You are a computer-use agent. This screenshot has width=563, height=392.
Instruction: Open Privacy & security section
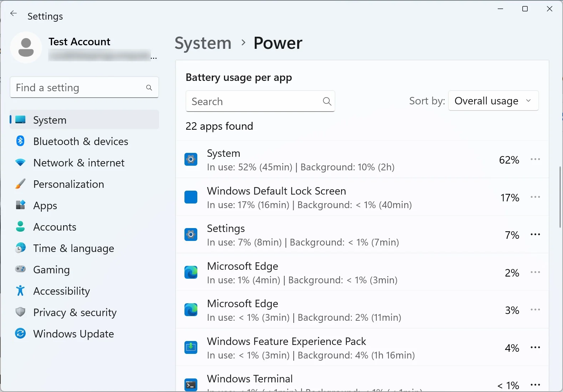click(75, 313)
